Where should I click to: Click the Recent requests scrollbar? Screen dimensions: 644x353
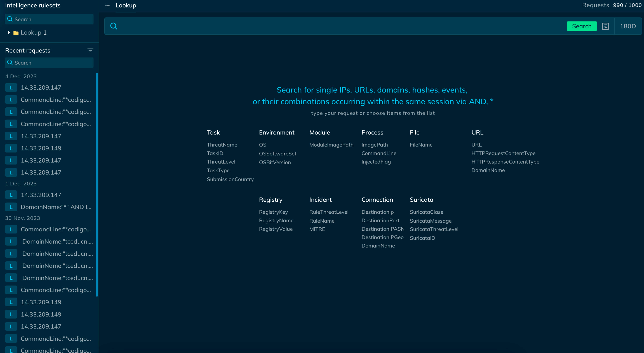click(x=97, y=185)
